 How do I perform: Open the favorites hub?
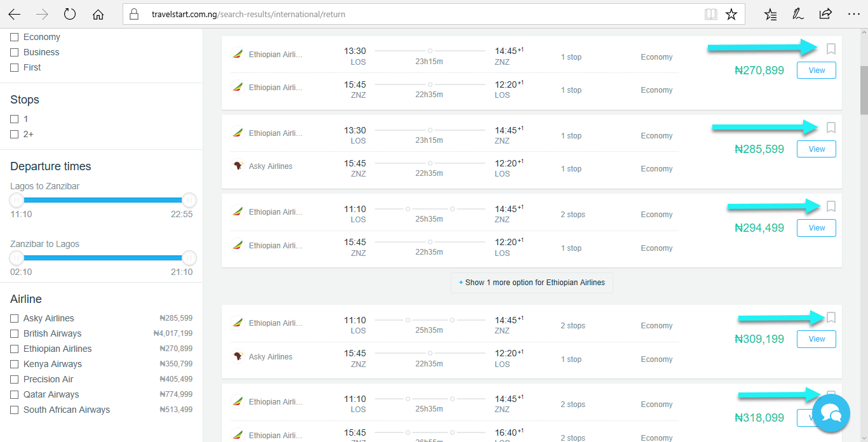tap(770, 14)
